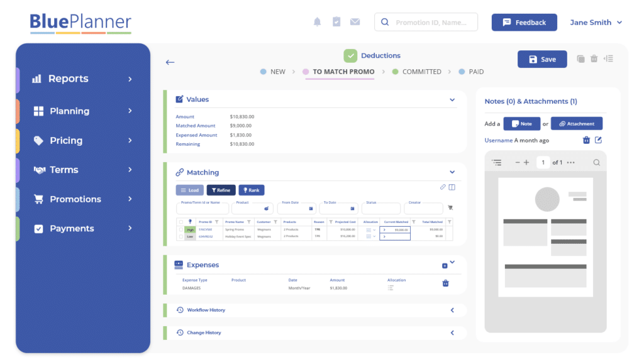Click the back arrow above the Values panel
644x362 pixels.
pos(170,62)
